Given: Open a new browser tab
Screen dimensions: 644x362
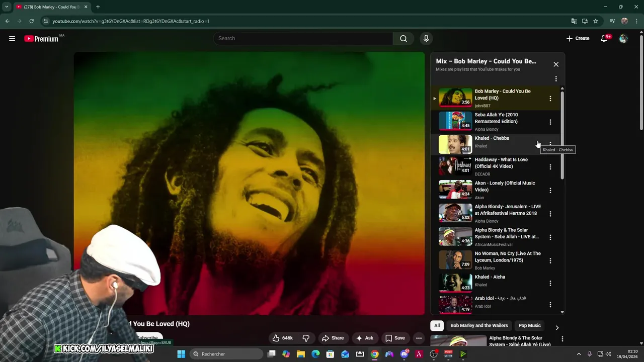Looking at the screenshot, I should pyautogui.click(x=98, y=7).
